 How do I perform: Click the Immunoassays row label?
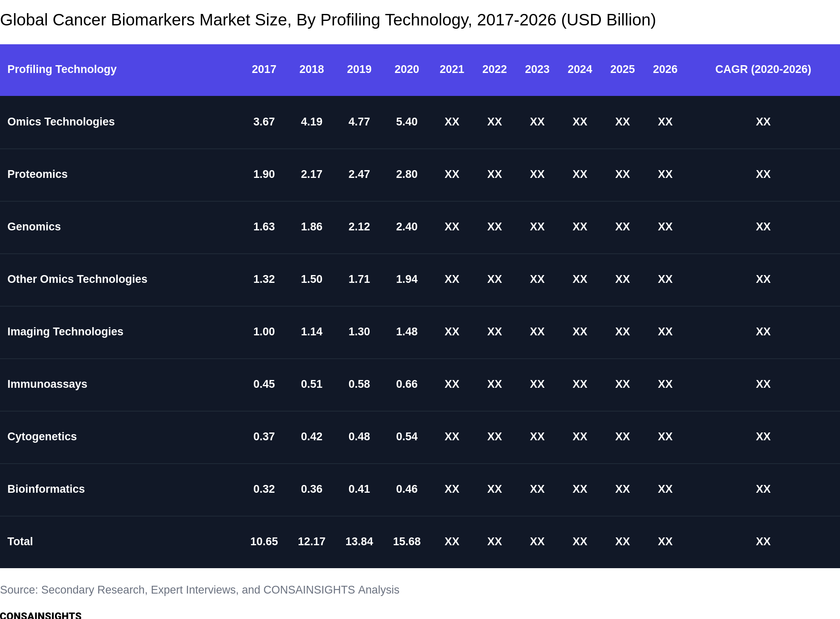tap(47, 384)
